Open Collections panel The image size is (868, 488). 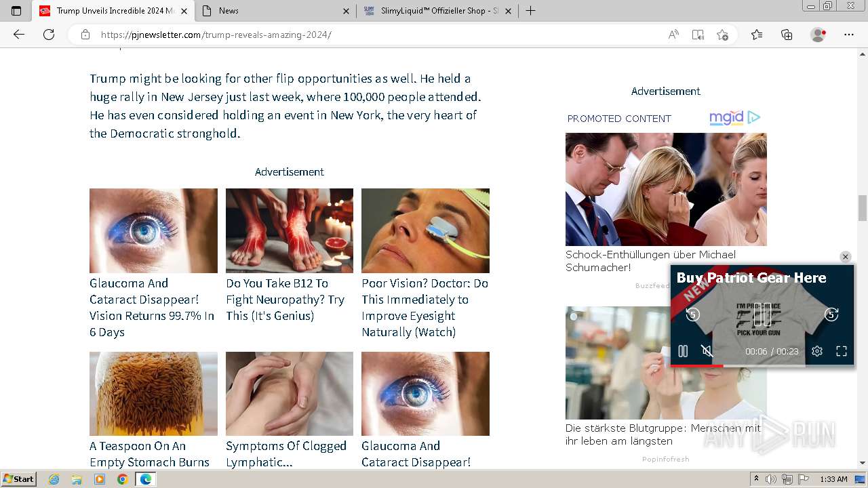(787, 35)
